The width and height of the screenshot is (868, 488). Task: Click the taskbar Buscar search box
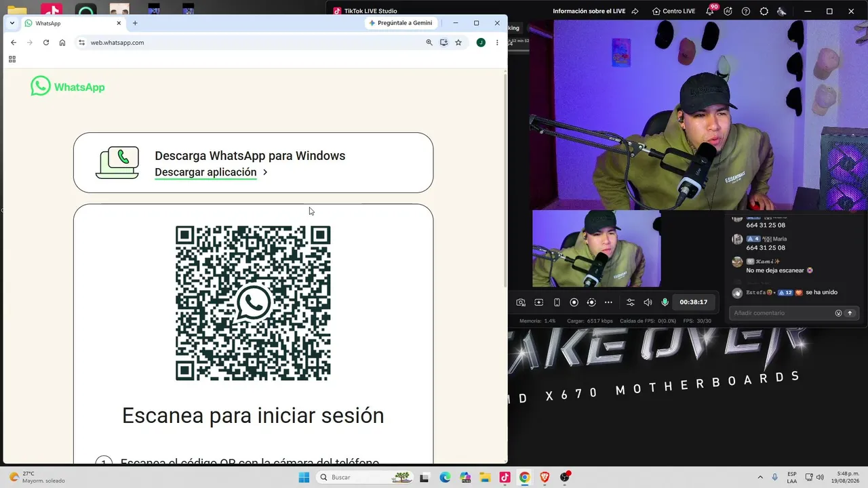tap(365, 477)
